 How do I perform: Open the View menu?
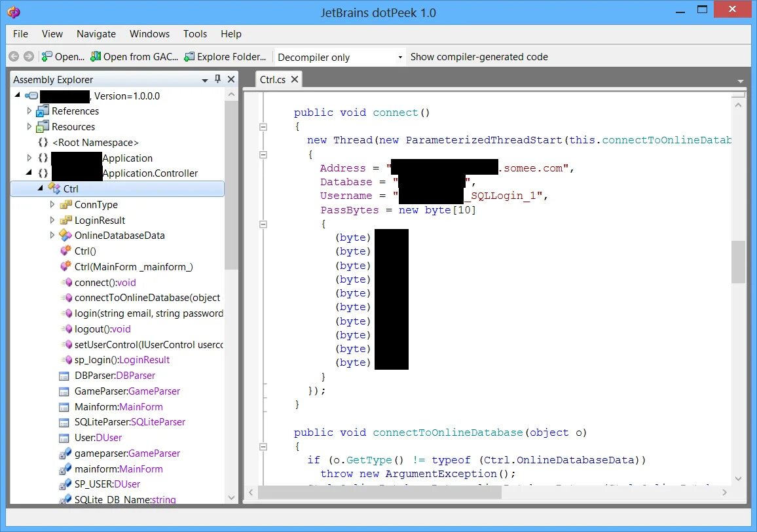52,34
